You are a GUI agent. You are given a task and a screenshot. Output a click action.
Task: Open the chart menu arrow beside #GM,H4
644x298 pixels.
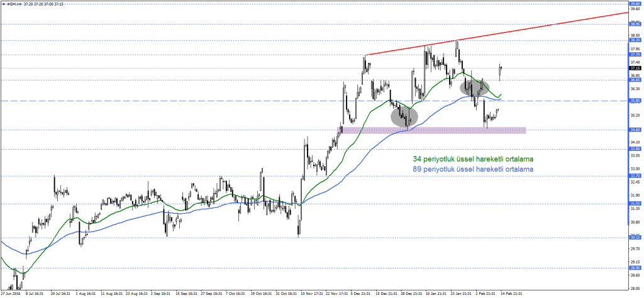point(3,3)
